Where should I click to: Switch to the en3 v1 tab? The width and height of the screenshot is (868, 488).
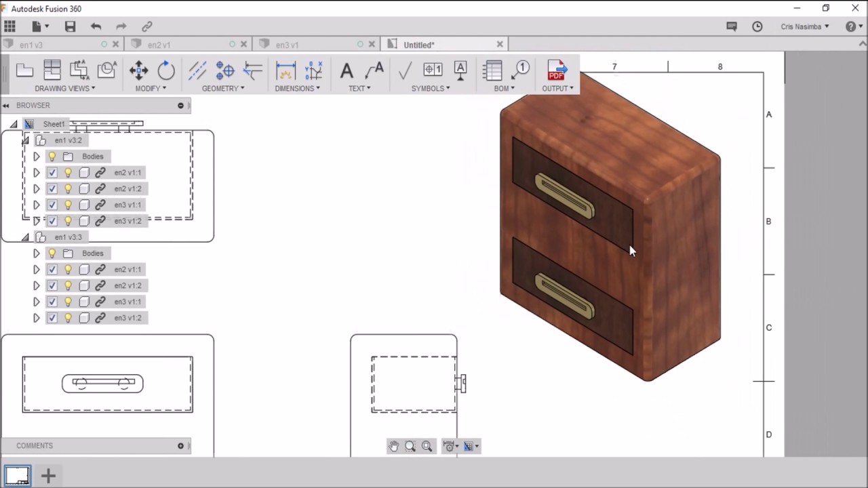[x=287, y=45]
